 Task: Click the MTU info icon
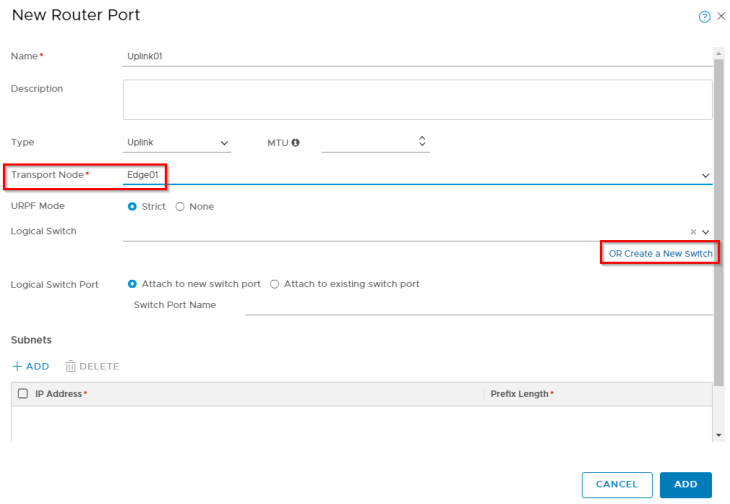pos(296,143)
